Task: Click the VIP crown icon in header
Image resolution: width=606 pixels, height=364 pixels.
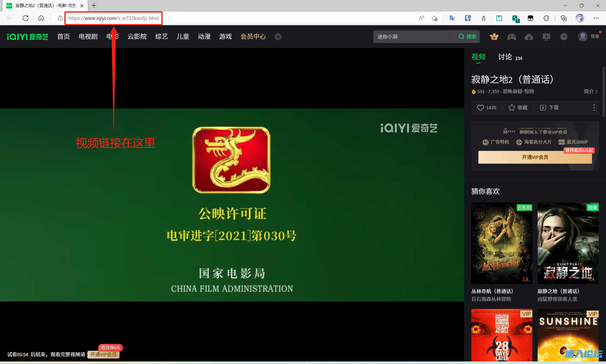Action: click(494, 37)
